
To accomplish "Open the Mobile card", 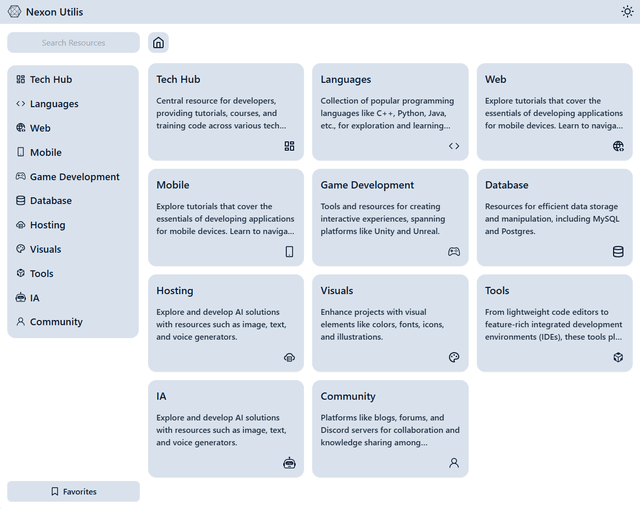I will click(225, 217).
